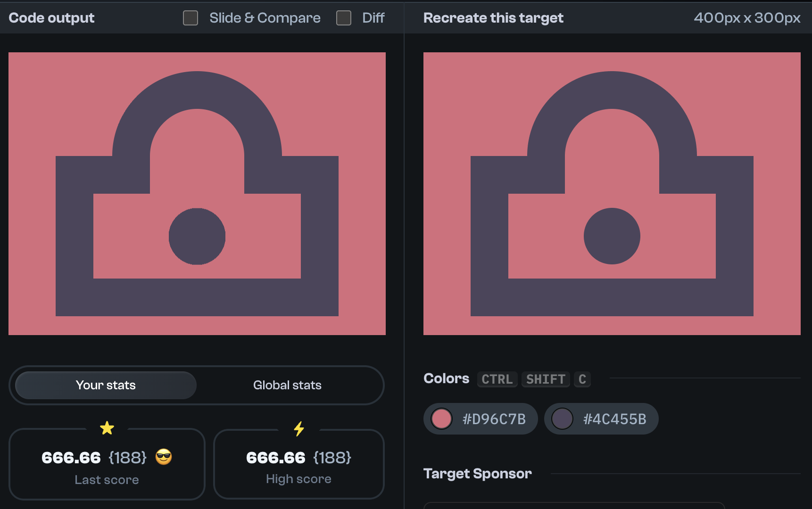Click the Code output preview image
Screen dimensions: 812x509
197,194
